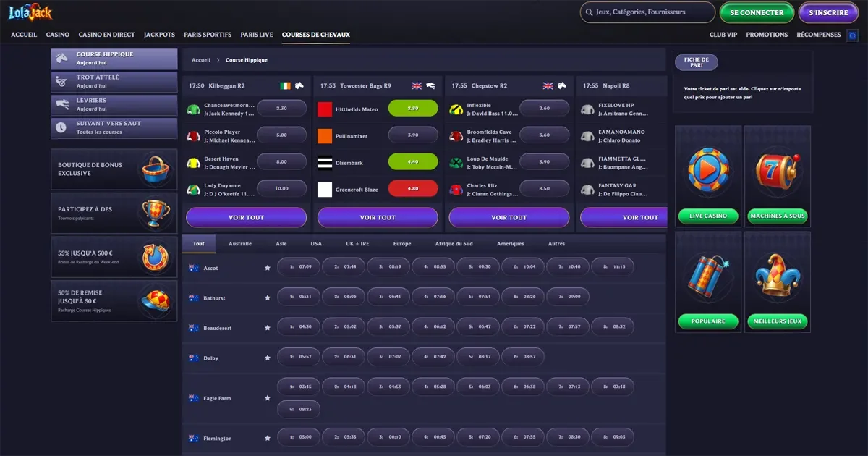Favorite the Flemington star icon
This screenshot has width=868, height=456.
268,439
